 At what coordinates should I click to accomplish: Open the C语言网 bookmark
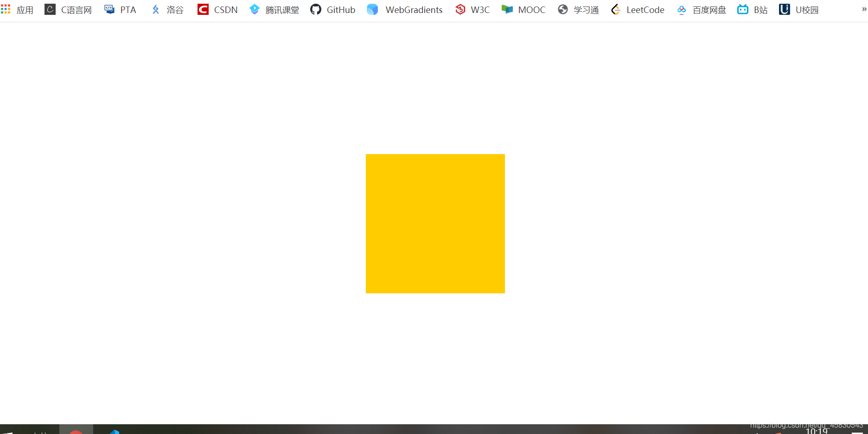[77, 10]
